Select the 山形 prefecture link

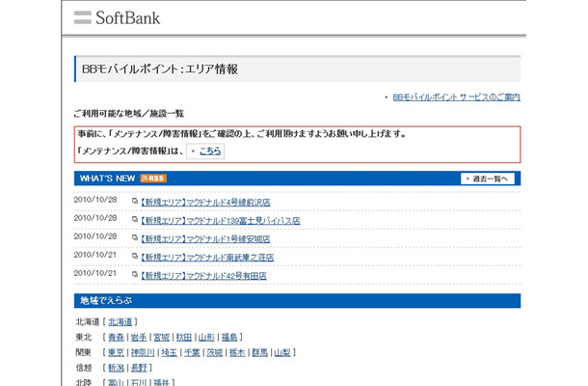tap(206, 337)
